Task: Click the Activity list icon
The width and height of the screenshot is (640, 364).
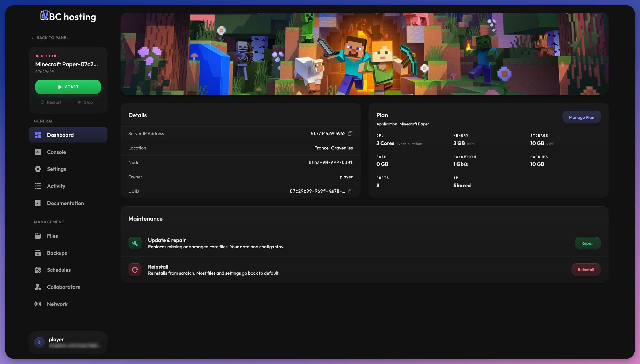Action: coord(38,186)
